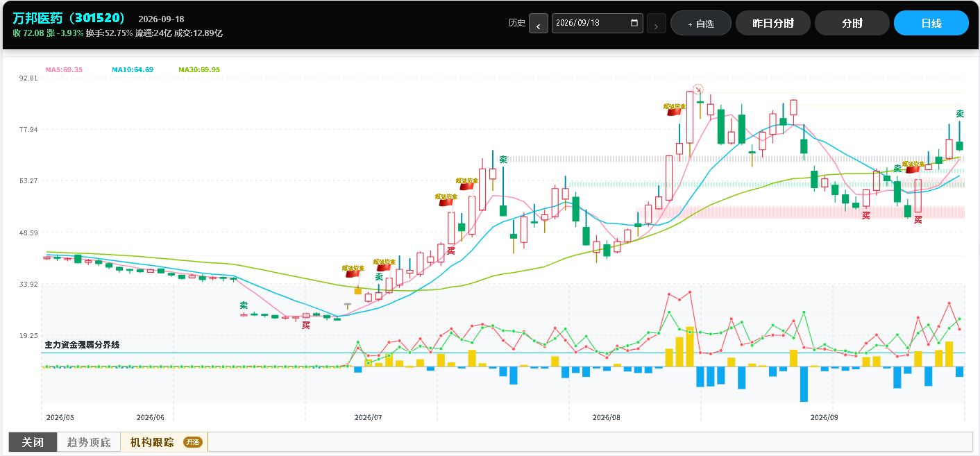Click the 48.59 price axis label

click(28, 233)
